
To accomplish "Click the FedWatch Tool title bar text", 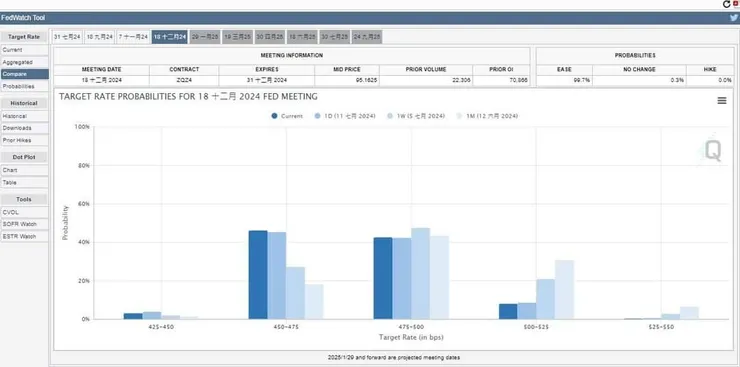I will coord(23,18).
